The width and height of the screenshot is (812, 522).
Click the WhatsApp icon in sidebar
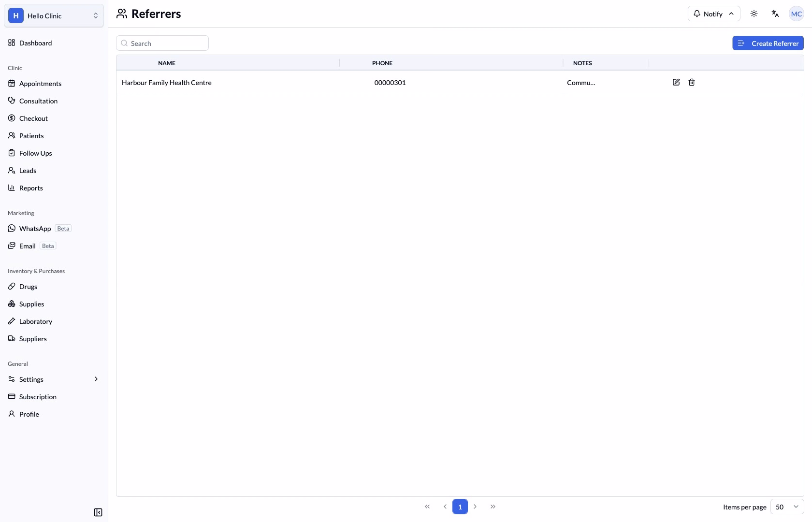pos(12,228)
